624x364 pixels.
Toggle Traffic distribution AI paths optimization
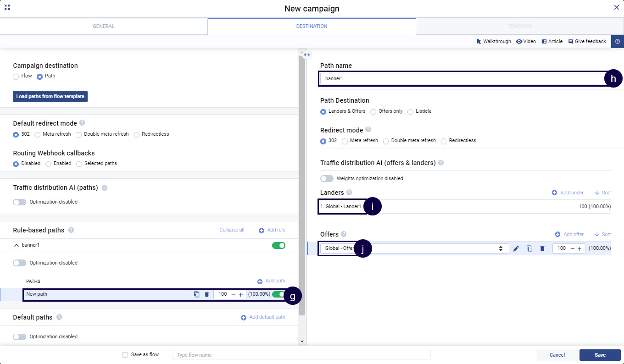coord(20,202)
